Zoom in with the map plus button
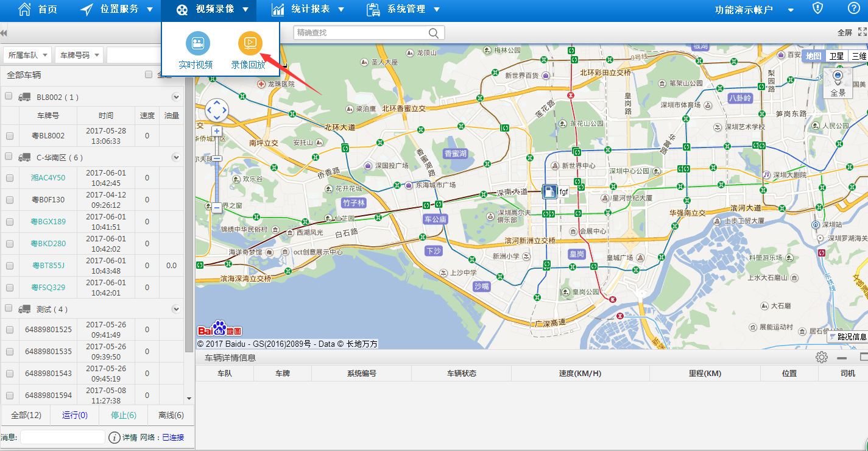The width and height of the screenshot is (868, 451). click(x=216, y=131)
